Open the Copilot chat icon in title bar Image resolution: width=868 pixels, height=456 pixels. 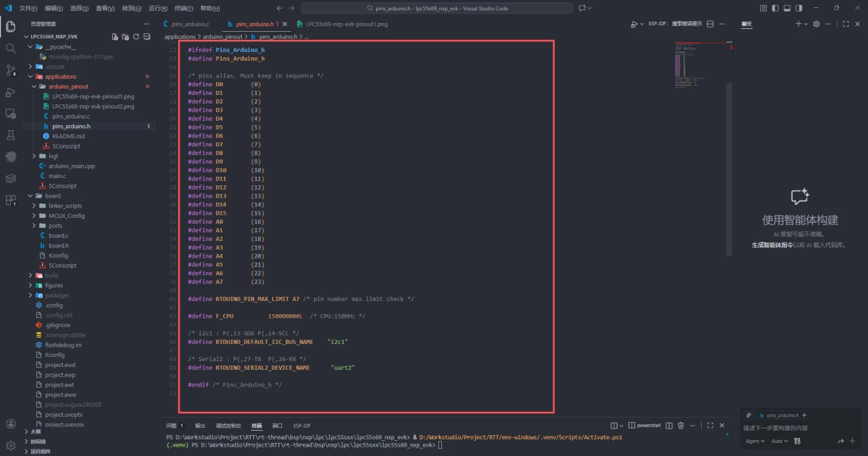582,8
